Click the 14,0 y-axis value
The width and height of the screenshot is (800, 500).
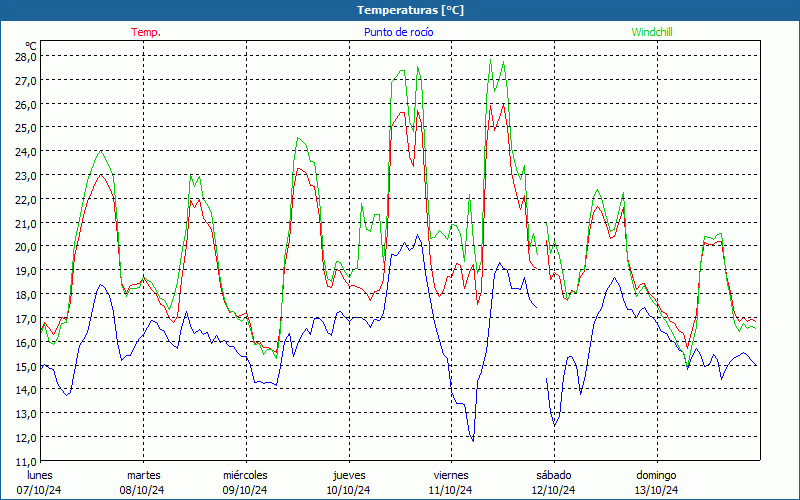click(25, 390)
